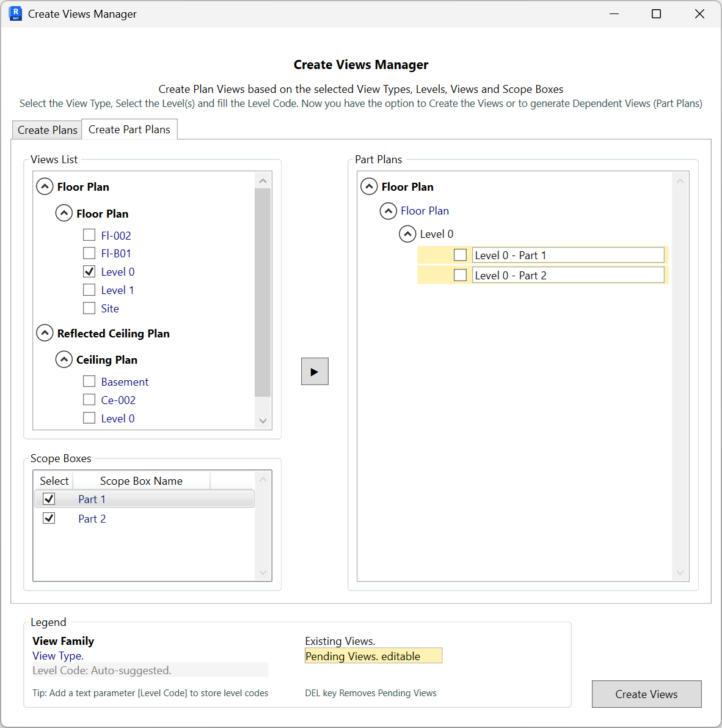722x728 pixels.
Task: Uncheck the Level 0 floor plan view
Action: pos(89,271)
